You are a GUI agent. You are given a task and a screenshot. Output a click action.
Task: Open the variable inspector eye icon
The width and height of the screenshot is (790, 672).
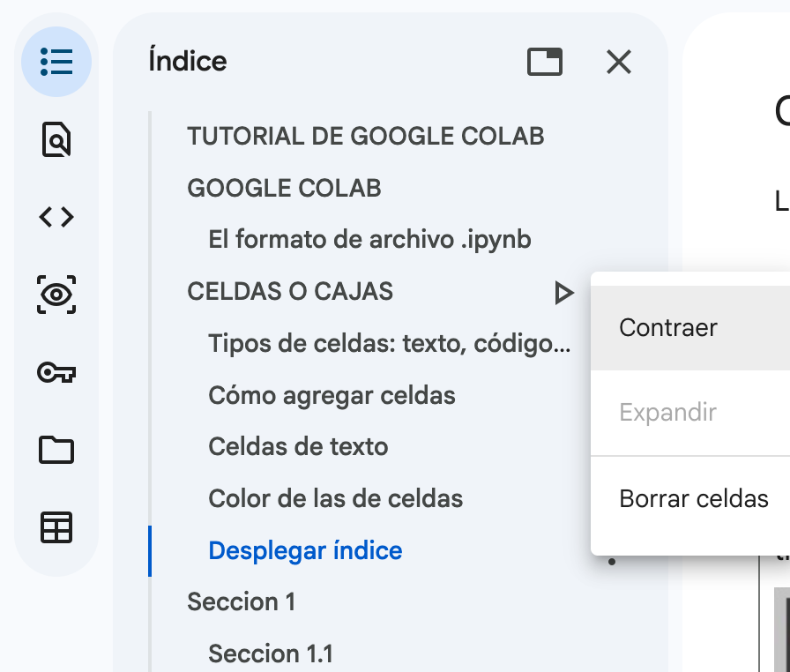[56, 295]
